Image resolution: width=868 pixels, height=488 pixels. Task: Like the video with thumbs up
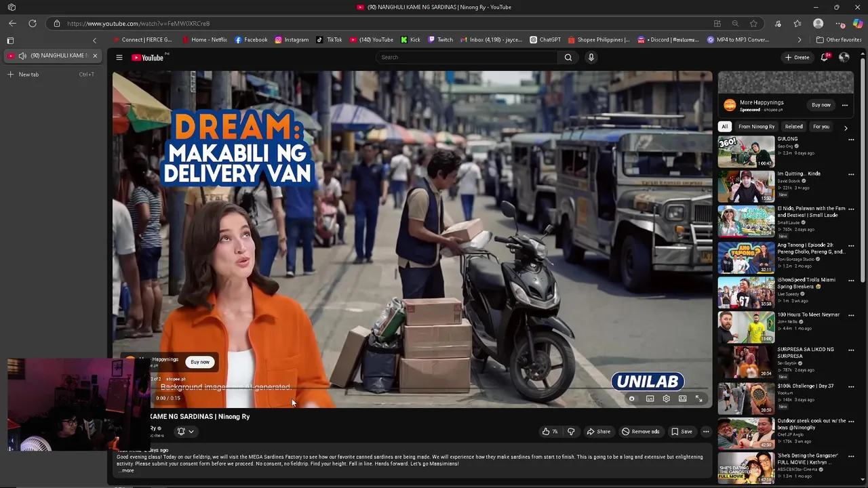coord(550,432)
